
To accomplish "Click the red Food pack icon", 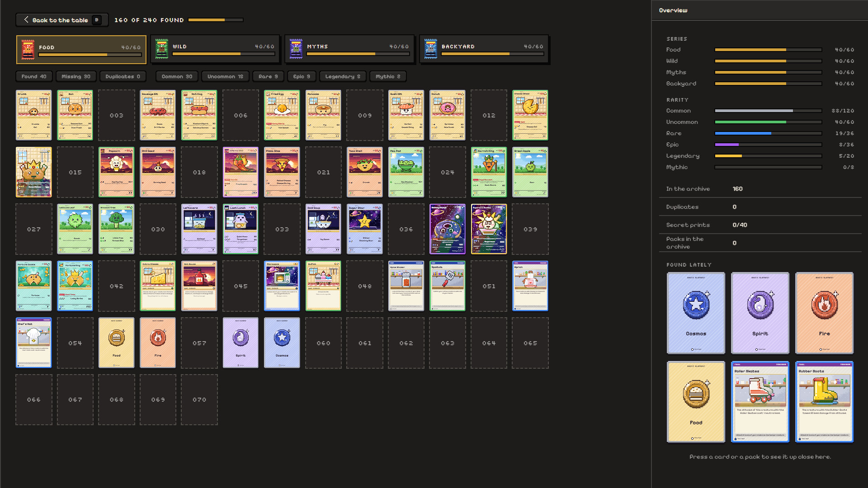I will click(x=28, y=49).
